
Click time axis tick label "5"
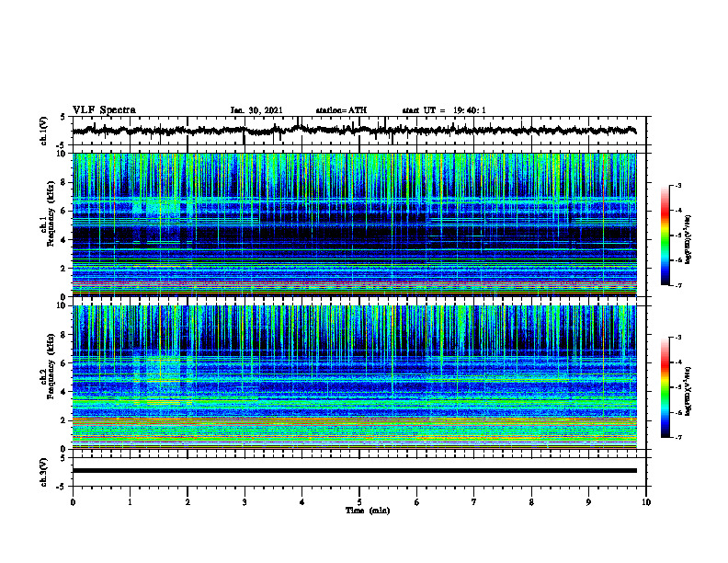359,502
